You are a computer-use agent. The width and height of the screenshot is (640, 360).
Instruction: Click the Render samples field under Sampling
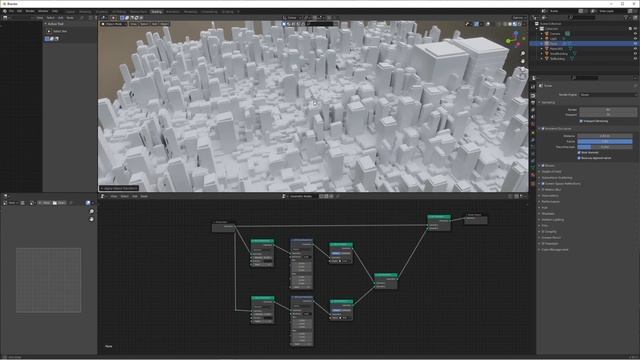(608, 110)
